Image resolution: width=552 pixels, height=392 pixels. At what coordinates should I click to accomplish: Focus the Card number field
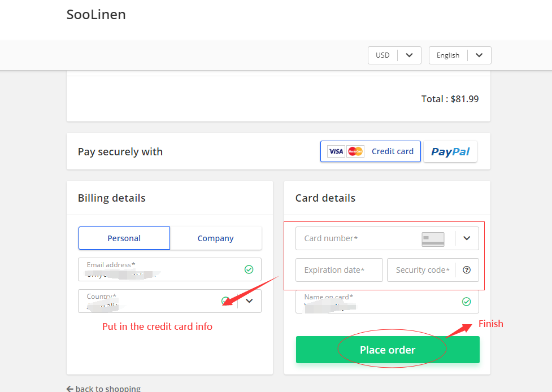387,238
